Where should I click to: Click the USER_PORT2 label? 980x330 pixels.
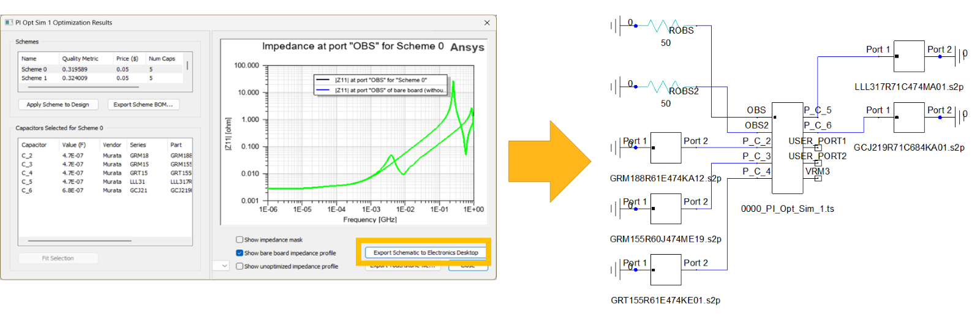click(x=817, y=156)
